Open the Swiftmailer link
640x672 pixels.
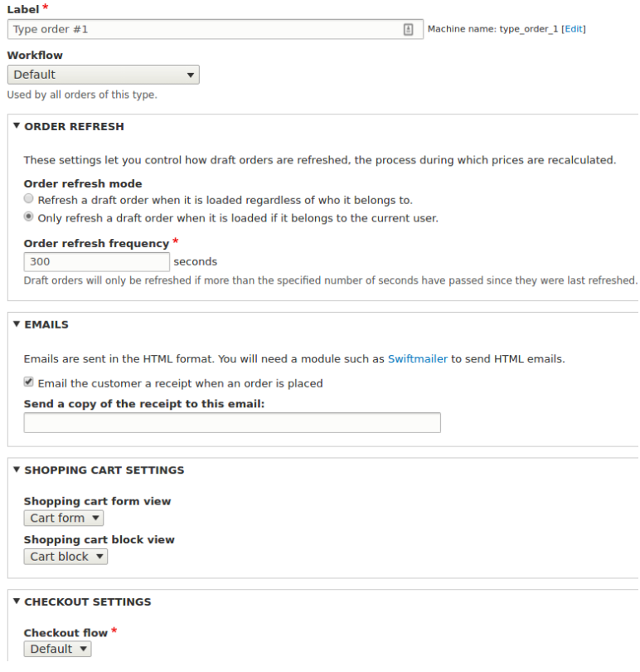[x=417, y=359]
